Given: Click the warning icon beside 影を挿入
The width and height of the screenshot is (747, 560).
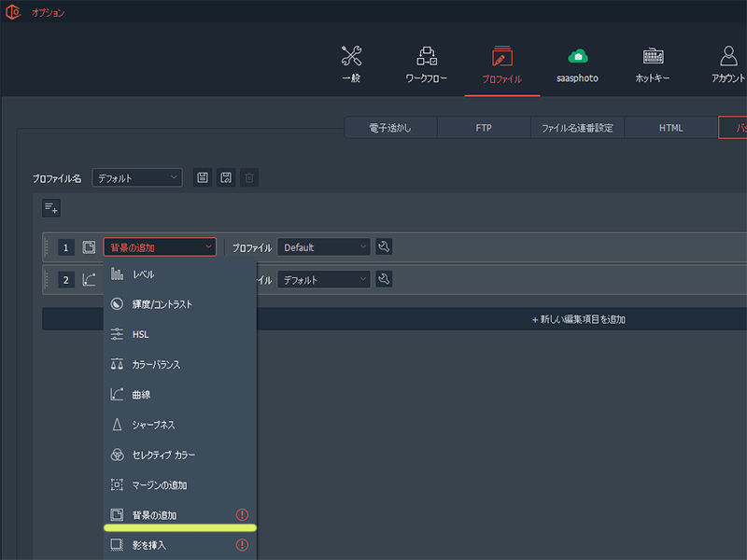Looking at the screenshot, I should point(242,545).
